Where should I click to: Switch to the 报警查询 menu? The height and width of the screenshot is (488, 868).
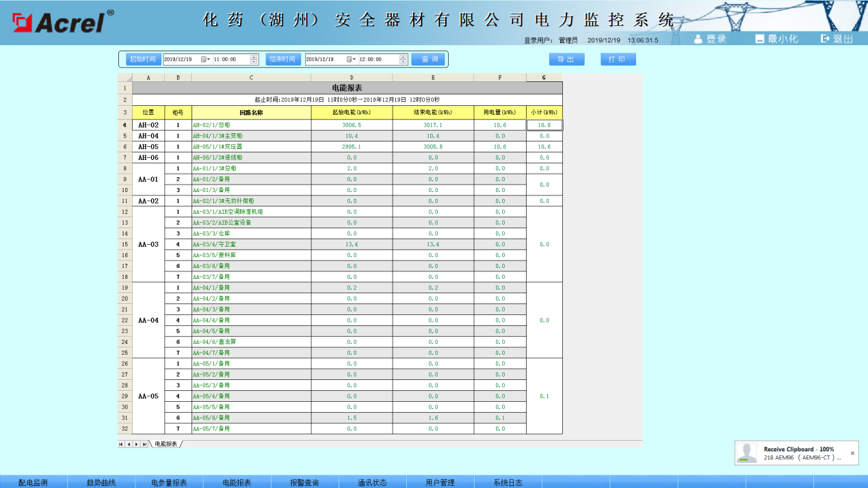point(304,483)
